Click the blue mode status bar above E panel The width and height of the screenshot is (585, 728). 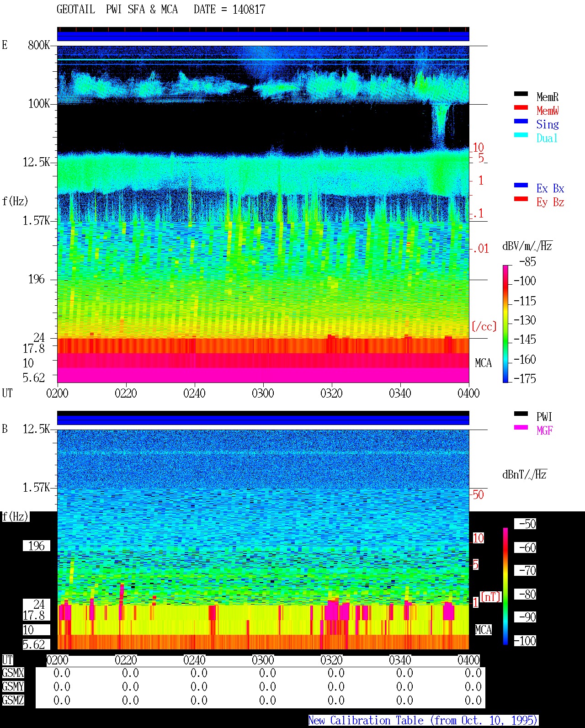tap(263, 36)
